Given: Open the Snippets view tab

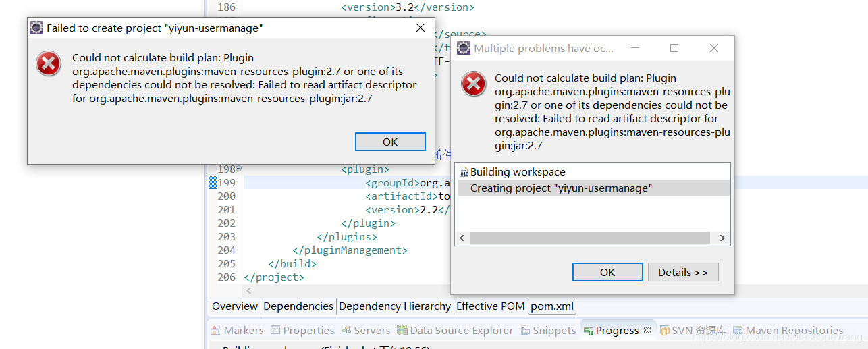Looking at the screenshot, I should pos(549,330).
